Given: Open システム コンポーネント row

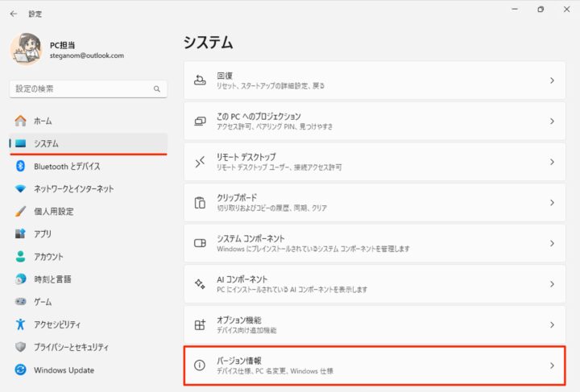Looking at the screenshot, I should click(x=375, y=243).
